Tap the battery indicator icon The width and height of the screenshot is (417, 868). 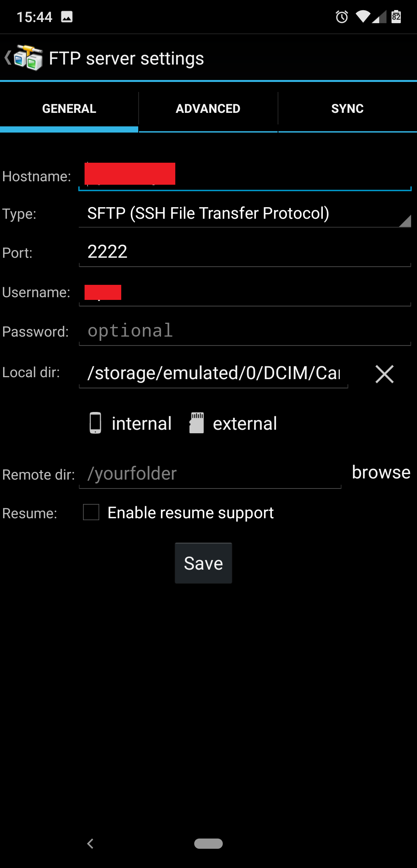[396, 17]
